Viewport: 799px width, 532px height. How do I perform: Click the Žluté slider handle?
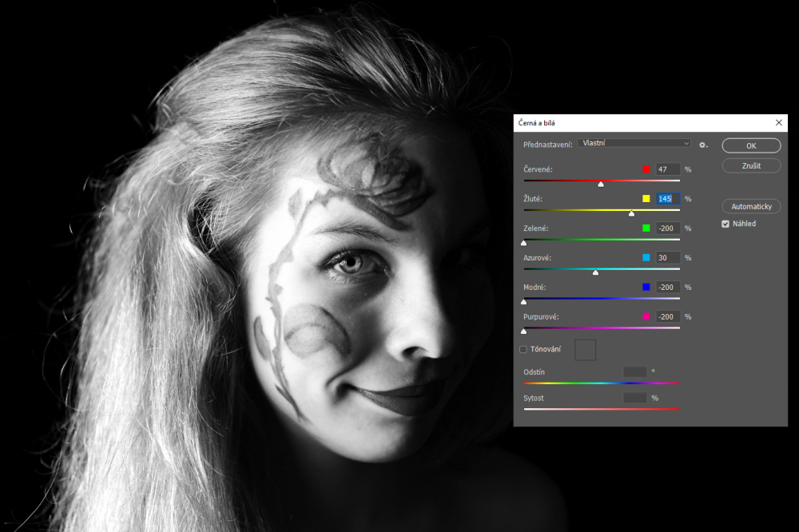coord(631,213)
